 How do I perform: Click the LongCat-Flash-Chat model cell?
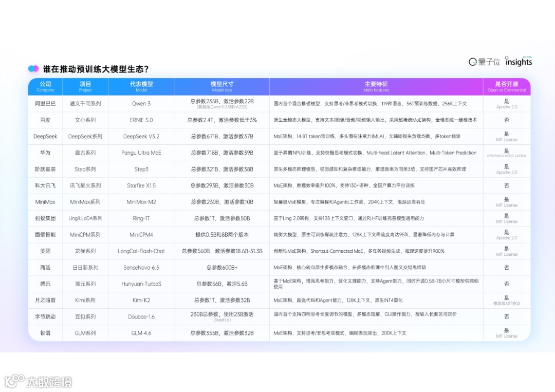141,251
